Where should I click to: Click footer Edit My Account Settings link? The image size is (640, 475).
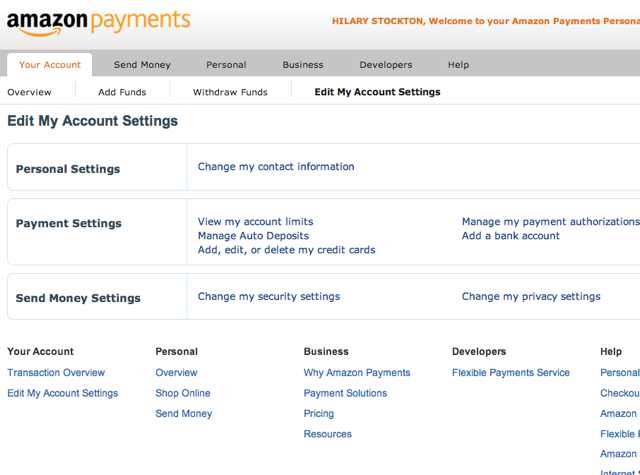click(62, 393)
